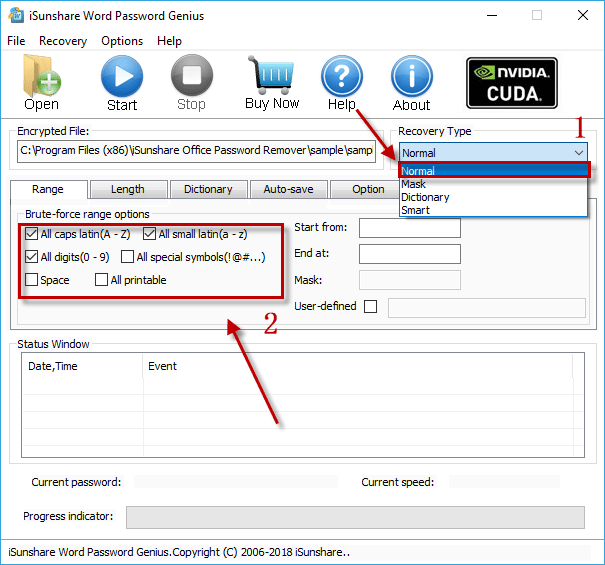Open the Help menu in menu bar
The height and width of the screenshot is (565, 605).
(169, 41)
